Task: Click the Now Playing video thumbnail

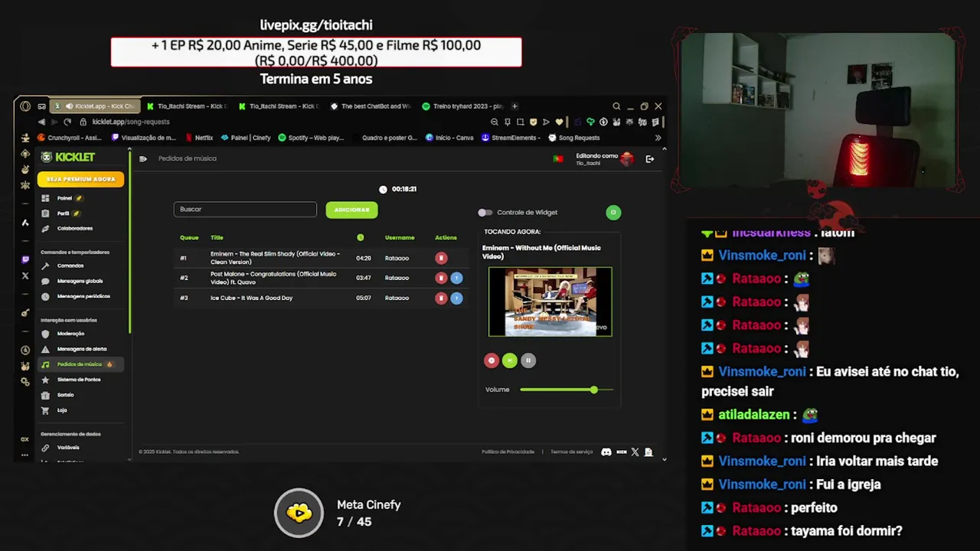Action: click(x=550, y=302)
